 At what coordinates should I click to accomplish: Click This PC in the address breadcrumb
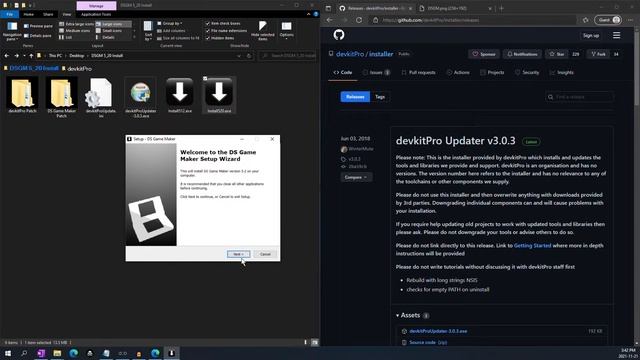[56, 56]
